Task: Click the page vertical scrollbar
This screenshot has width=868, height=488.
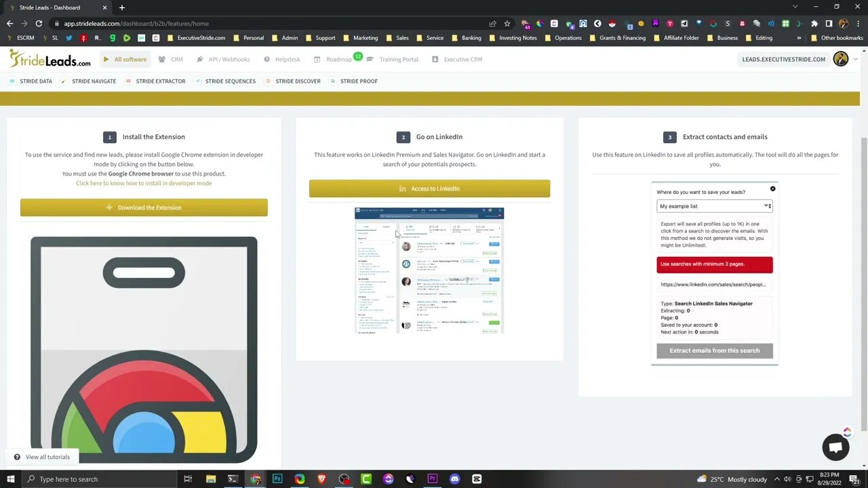Action: click(864, 285)
